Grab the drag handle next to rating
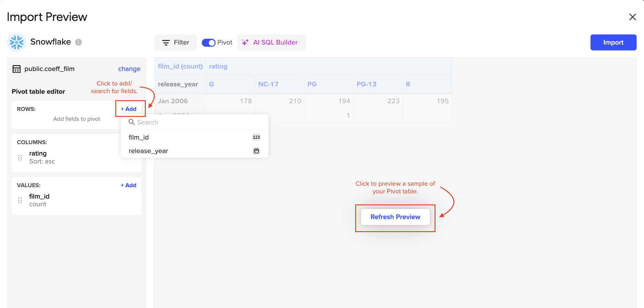The width and height of the screenshot is (644, 308). 20,157
